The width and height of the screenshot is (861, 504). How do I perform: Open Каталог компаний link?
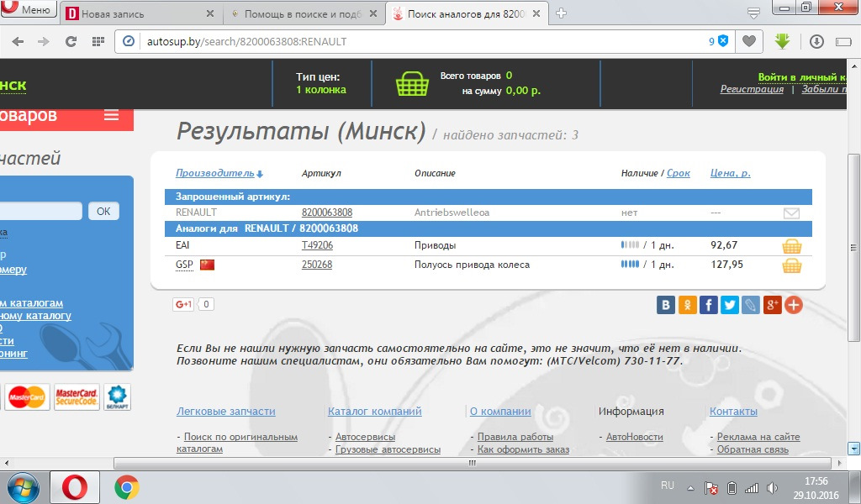point(374,412)
